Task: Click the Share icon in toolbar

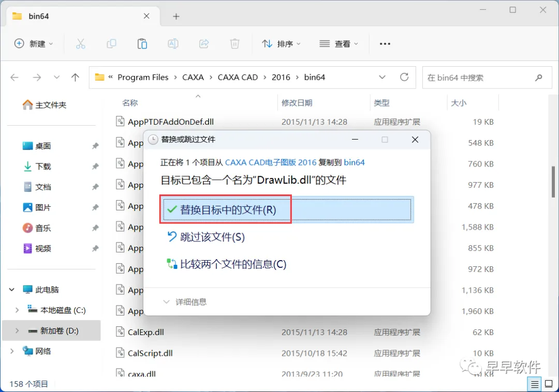Action: pos(204,44)
